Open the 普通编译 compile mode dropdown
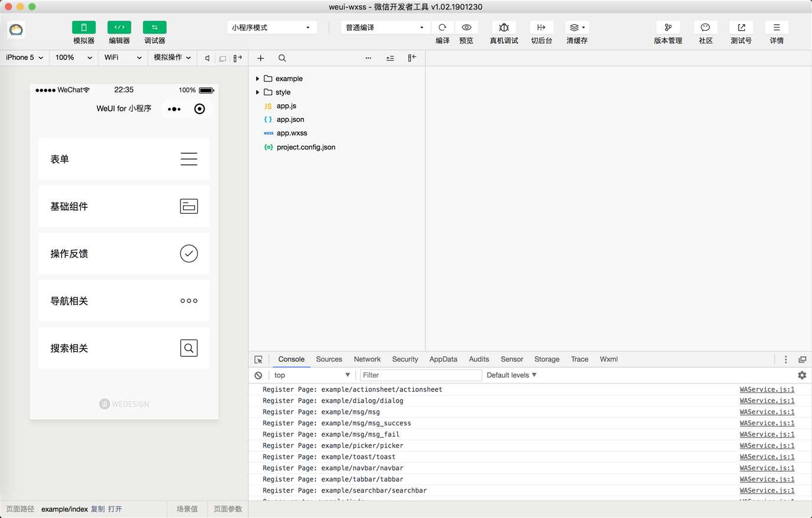The image size is (812, 518). click(x=385, y=28)
